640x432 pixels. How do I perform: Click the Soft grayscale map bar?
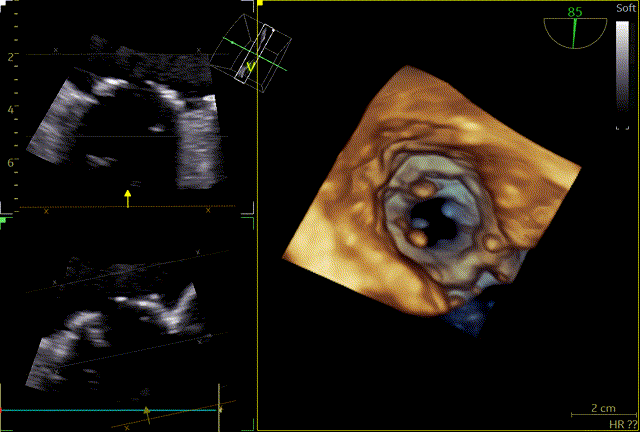pos(622,75)
